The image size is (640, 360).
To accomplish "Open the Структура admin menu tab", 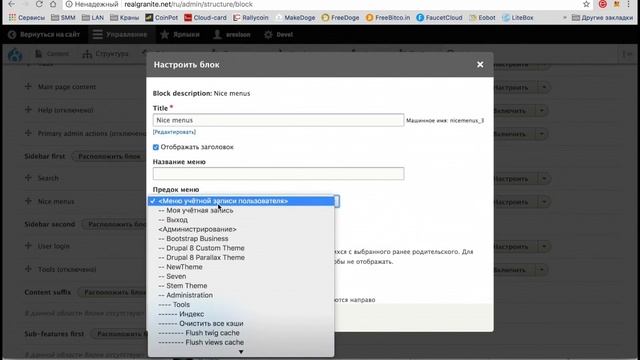I will pos(106,54).
